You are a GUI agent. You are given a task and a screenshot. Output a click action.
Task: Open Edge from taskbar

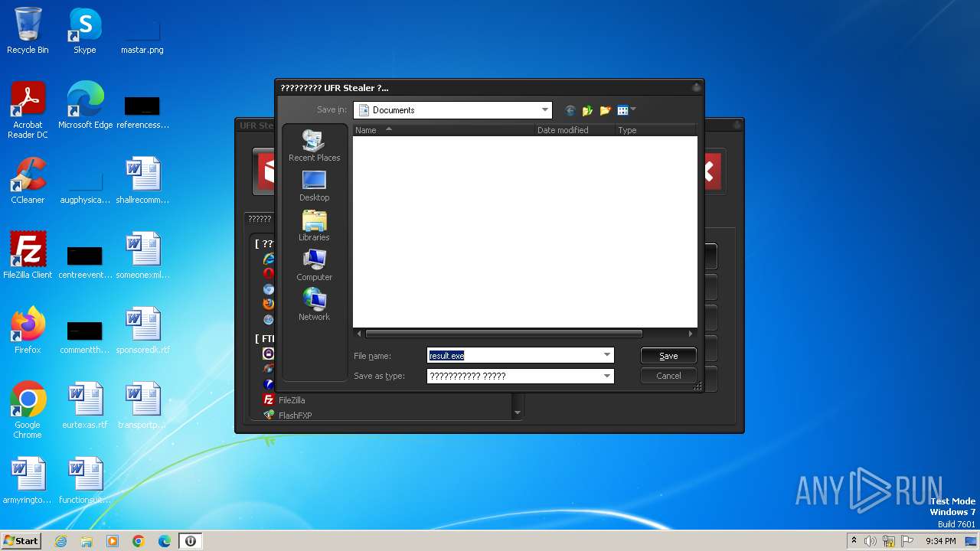click(x=165, y=541)
